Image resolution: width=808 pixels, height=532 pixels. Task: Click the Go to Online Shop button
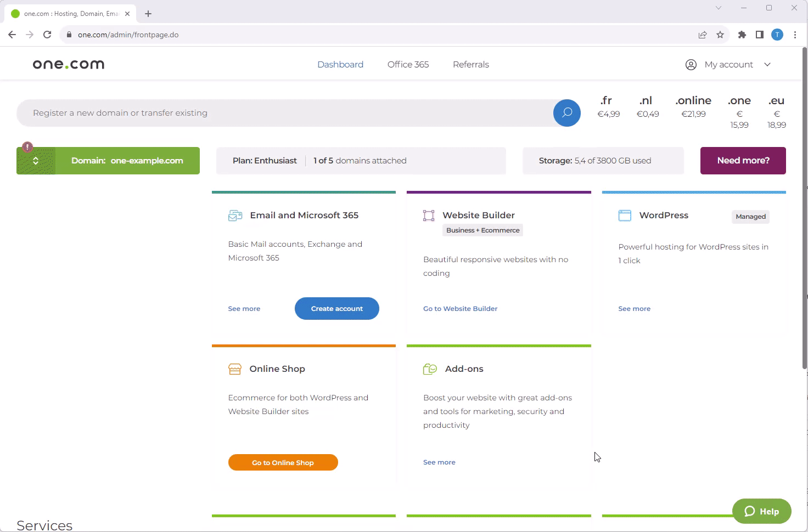(283, 463)
